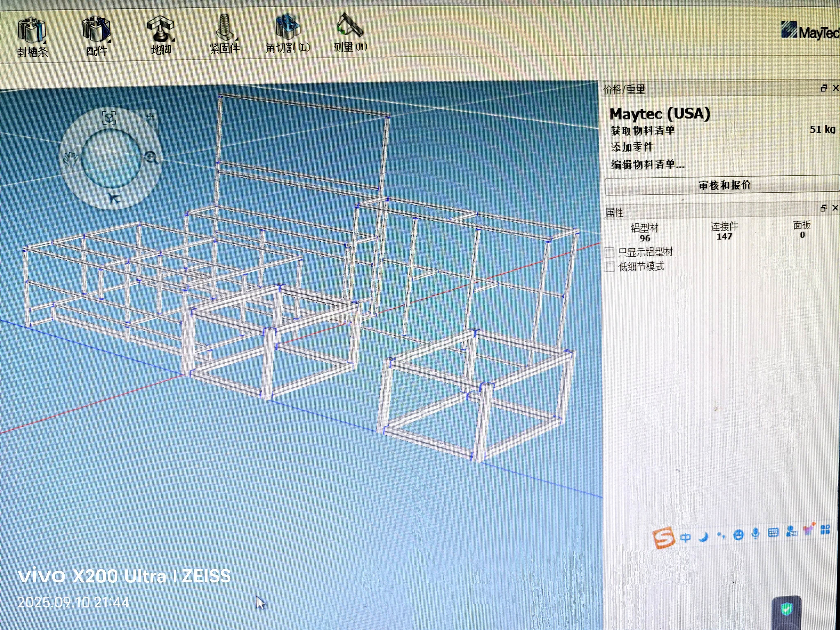Undock the 属性 panel with restore icon
840x630 pixels.
click(823, 208)
